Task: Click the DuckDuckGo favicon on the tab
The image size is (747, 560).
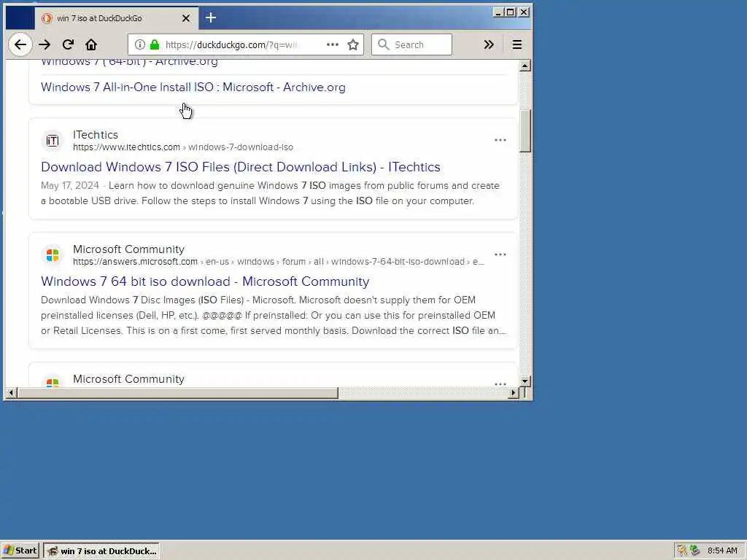Action: [x=47, y=18]
